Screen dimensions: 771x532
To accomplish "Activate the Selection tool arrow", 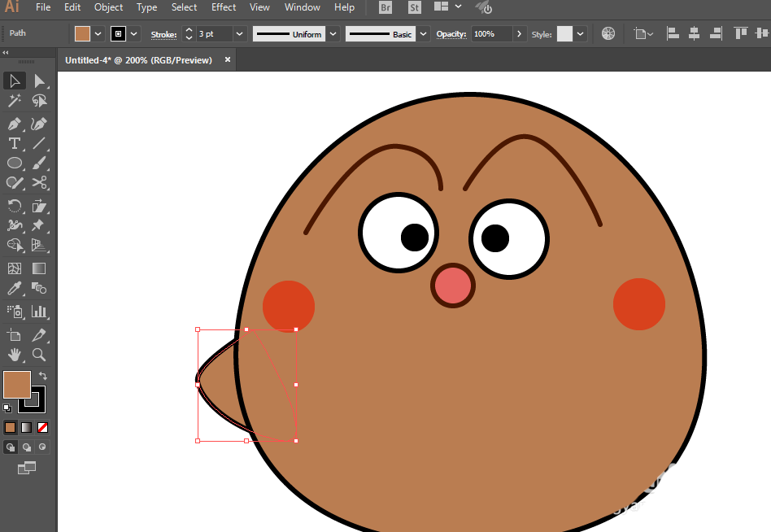I will pyautogui.click(x=15, y=81).
